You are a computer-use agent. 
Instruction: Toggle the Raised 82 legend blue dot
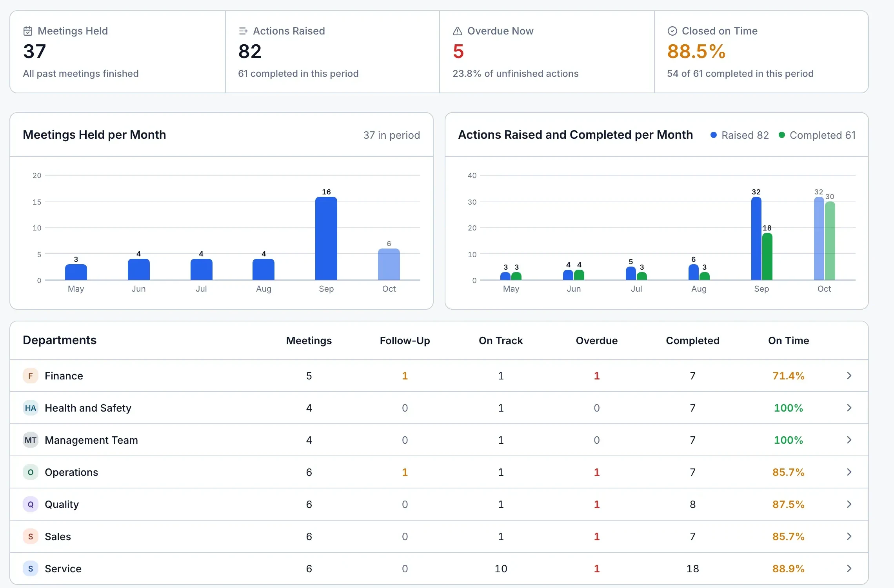714,135
